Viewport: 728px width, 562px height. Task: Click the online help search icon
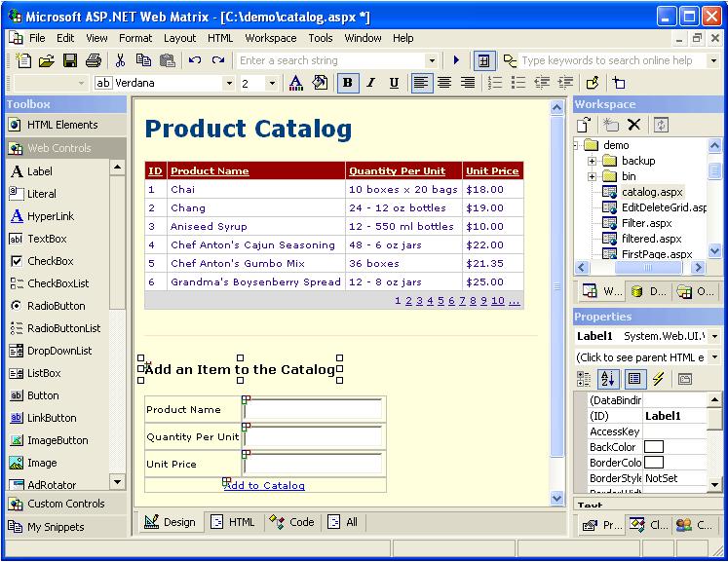pos(510,60)
